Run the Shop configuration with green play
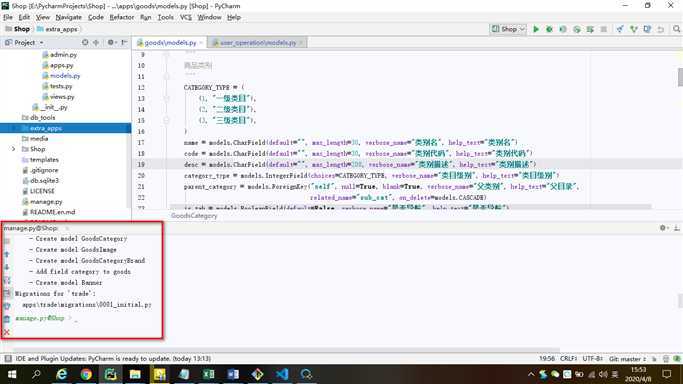Image resolution: width=683 pixels, height=384 pixels. 536,29
